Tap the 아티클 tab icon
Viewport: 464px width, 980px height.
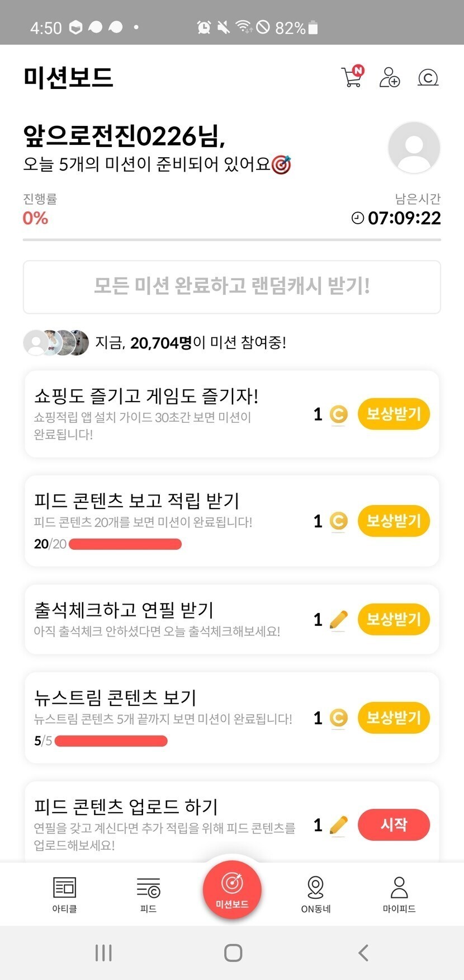[64, 893]
